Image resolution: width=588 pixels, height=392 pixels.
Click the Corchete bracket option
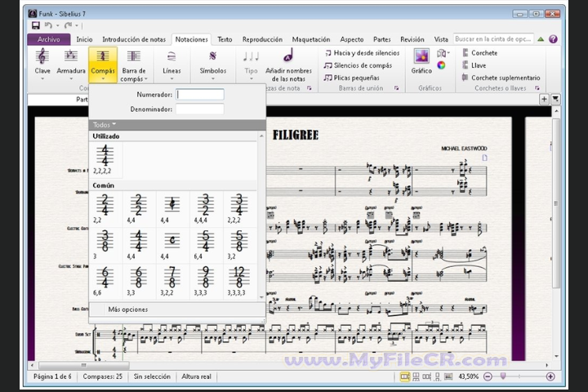pos(480,53)
